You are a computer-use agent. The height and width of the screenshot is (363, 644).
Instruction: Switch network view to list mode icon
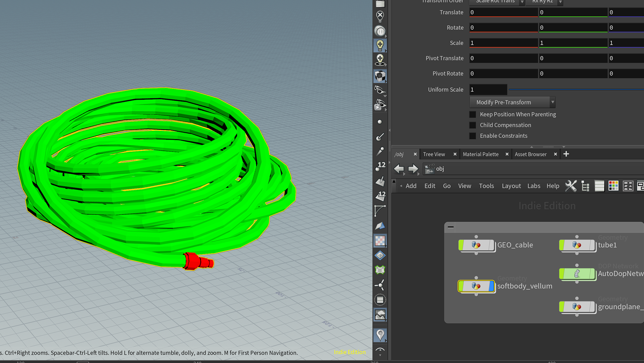(600, 186)
